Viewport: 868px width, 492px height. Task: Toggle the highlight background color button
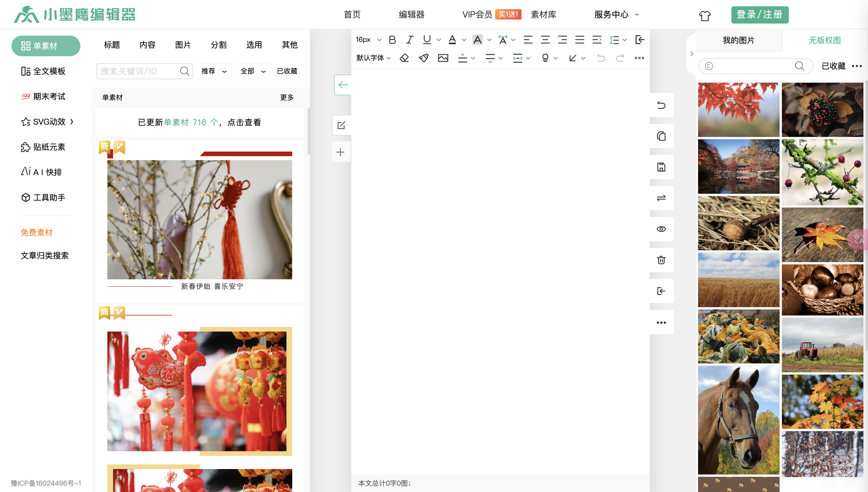pos(478,40)
